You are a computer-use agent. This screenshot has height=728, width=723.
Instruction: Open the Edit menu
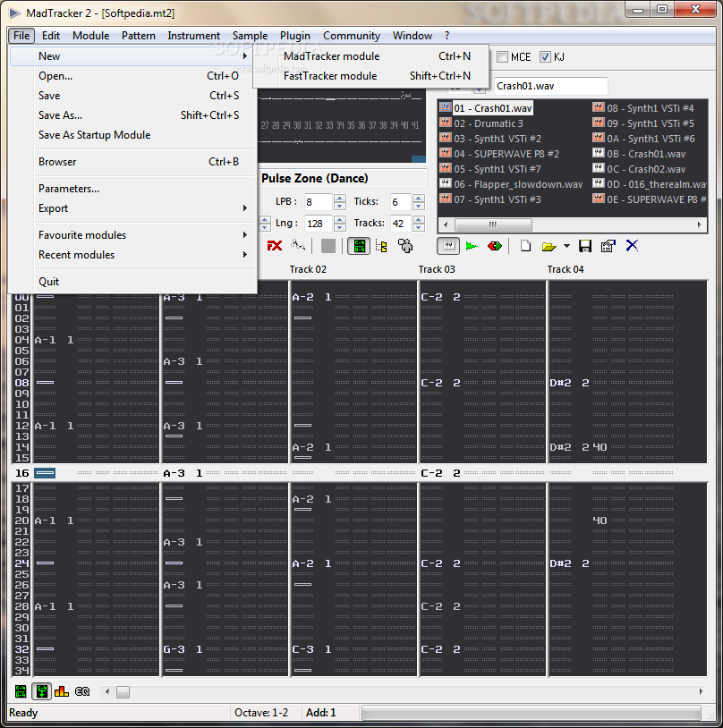tap(51, 36)
